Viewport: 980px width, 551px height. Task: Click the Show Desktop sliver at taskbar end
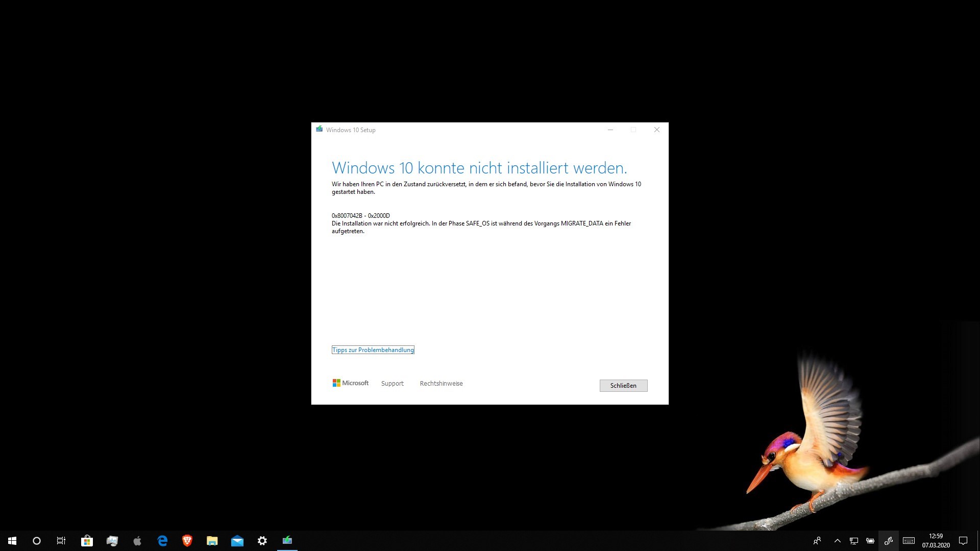(978, 541)
